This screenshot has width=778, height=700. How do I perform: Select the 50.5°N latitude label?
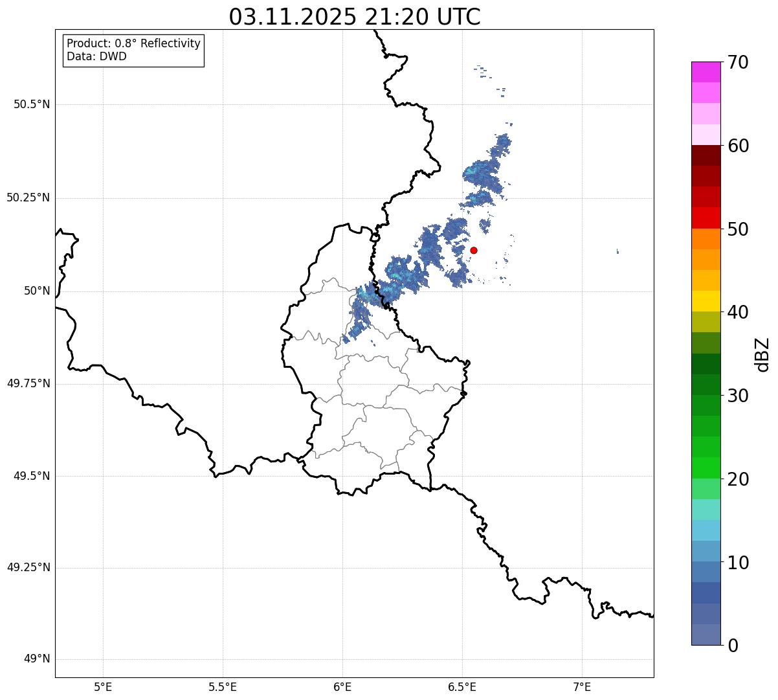pyautogui.click(x=32, y=105)
